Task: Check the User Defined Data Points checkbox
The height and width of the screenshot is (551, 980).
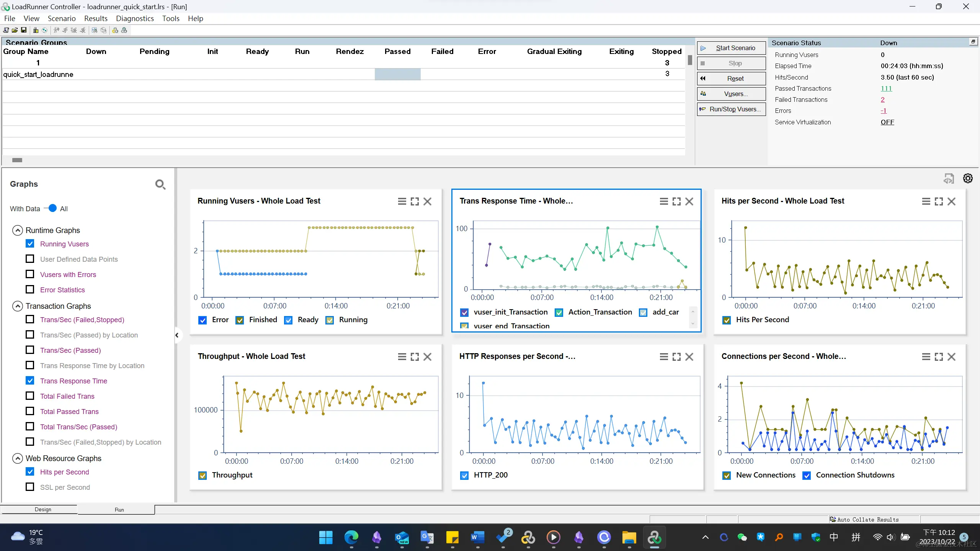Action: coord(30,259)
